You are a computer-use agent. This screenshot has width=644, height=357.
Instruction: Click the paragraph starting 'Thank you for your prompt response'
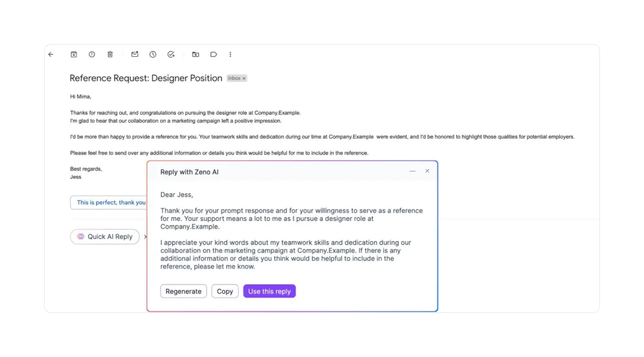click(x=291, y=219)
